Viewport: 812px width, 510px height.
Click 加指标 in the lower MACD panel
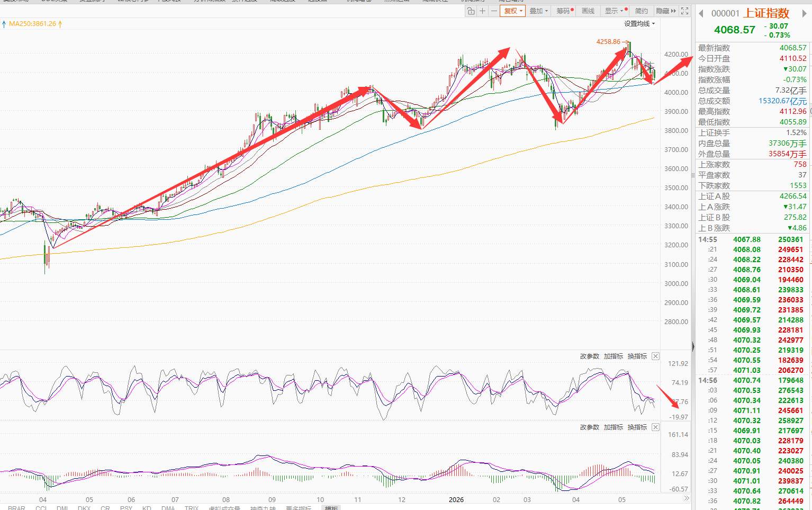coord(613,427)
